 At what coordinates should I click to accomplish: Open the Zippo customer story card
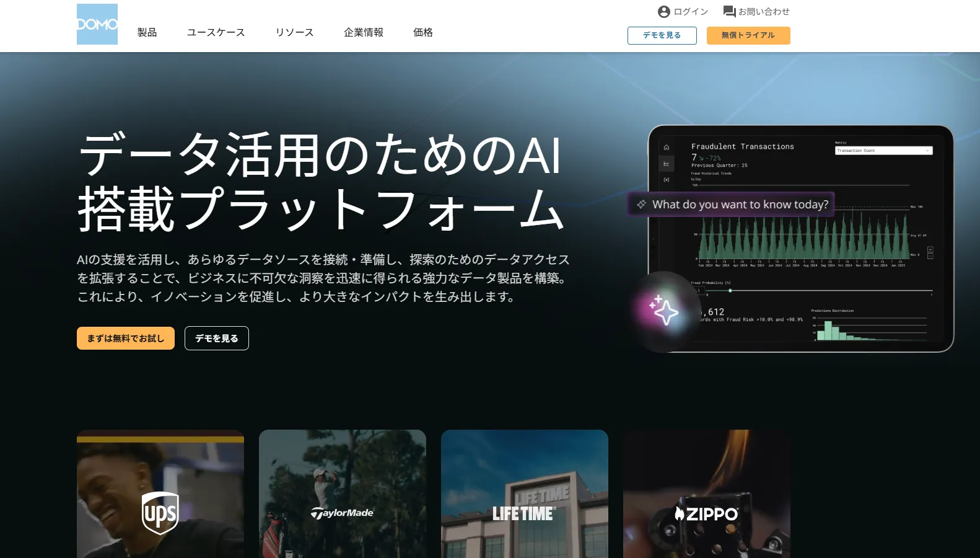tap(707, 494)
